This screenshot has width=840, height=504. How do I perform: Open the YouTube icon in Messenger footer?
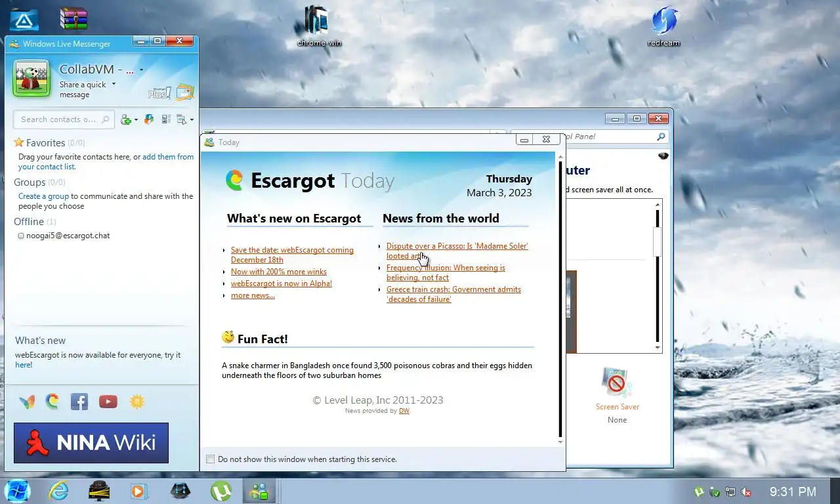point(108,402)
